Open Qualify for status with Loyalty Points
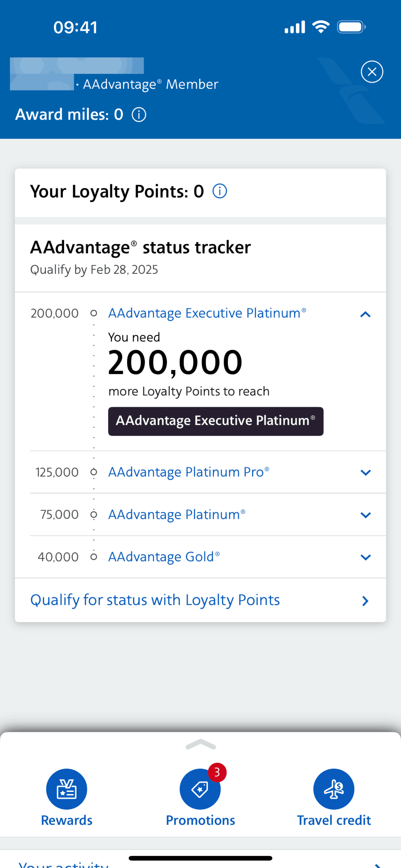This screenshot has height=868, width=401. [200, 600]
